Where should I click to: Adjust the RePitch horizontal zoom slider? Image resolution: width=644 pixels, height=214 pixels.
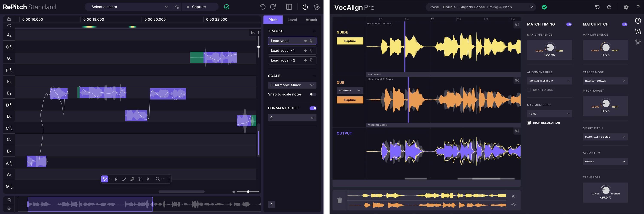click(248, 191)
